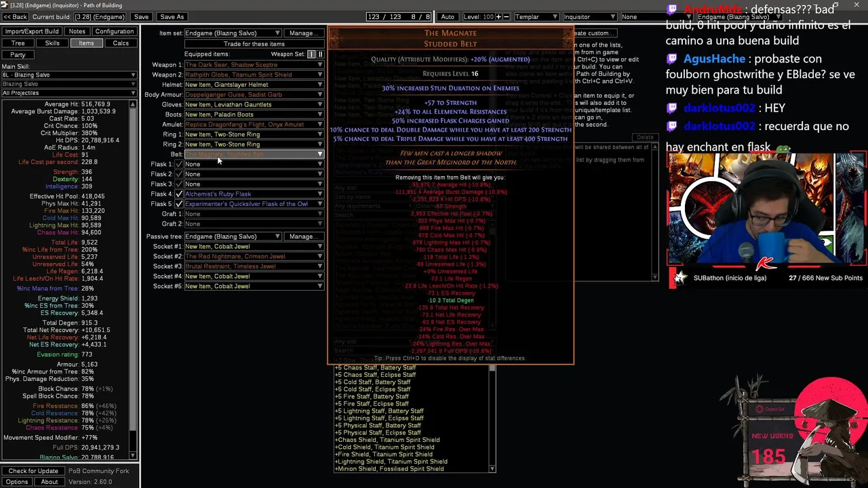868x488 pixels.
Task: Select weapon set II toggle
Action: [320, 54]
